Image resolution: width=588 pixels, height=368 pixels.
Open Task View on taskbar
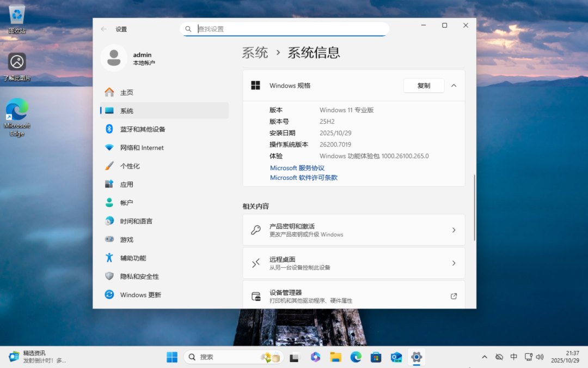pos(295,357)
